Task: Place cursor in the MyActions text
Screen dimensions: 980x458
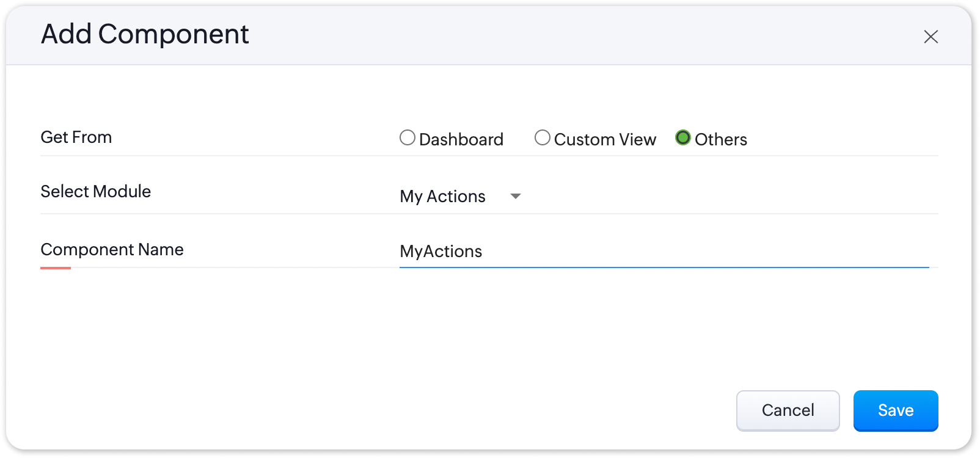Action: tap(441, 252)
